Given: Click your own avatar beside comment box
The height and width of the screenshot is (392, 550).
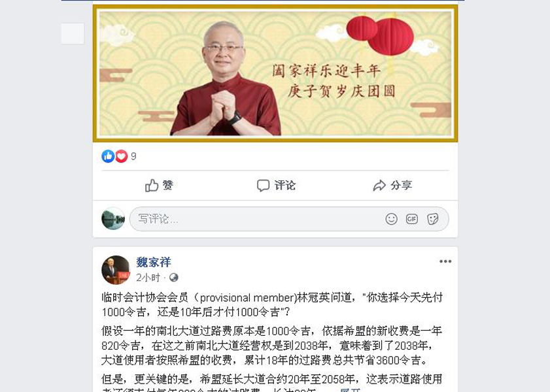Looking at the screenshot, I should 113,219.
